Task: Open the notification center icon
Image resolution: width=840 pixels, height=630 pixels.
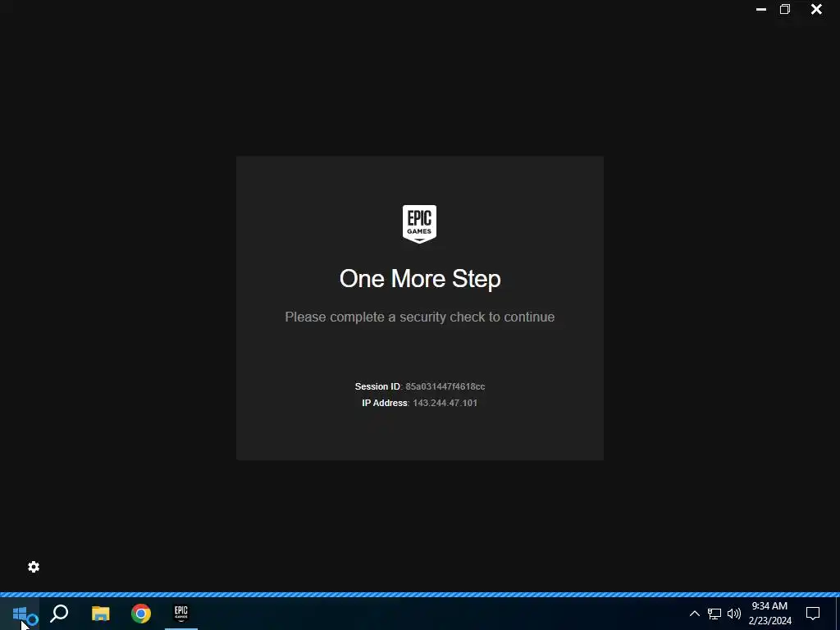Action: (x=813, y=614)
